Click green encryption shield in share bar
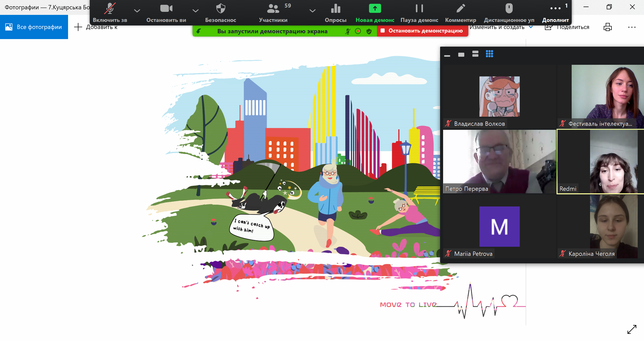The width and height of the screenshot is (644, 341). tap(369, 31)
